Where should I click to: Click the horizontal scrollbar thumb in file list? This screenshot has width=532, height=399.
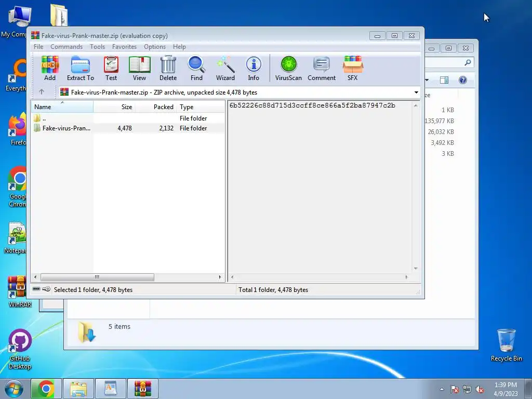tap(97, 277)
